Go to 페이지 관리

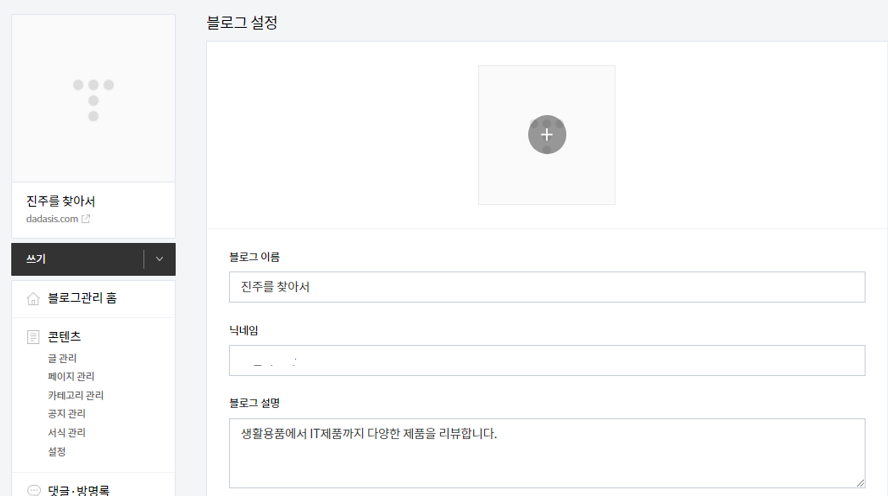pos(71,377)
